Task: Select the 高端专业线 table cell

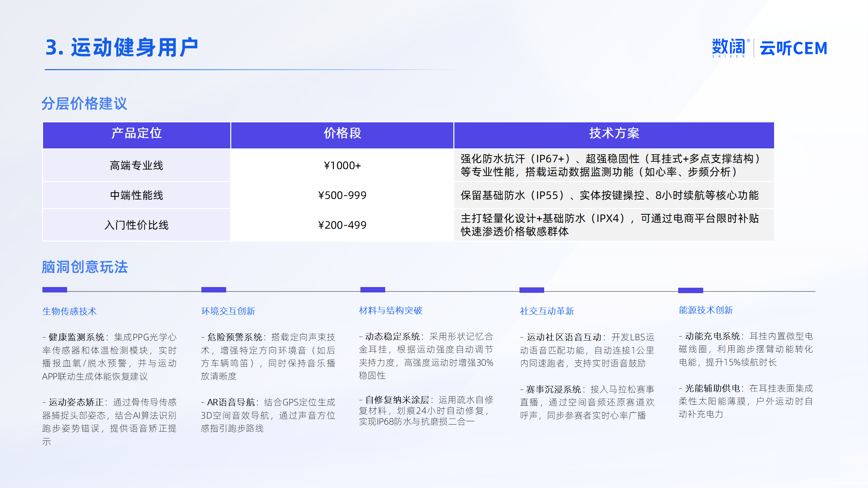Action: click(136, 165)
